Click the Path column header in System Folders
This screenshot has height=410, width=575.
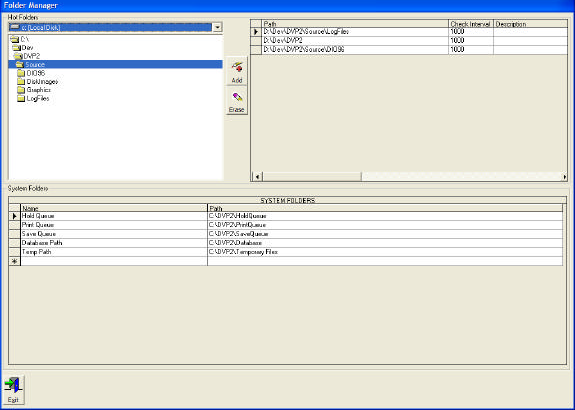click(x=385, y=208)
